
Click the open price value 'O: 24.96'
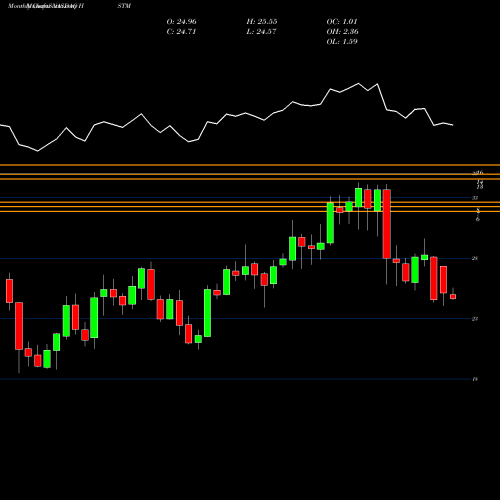click(x=181, y=22)
